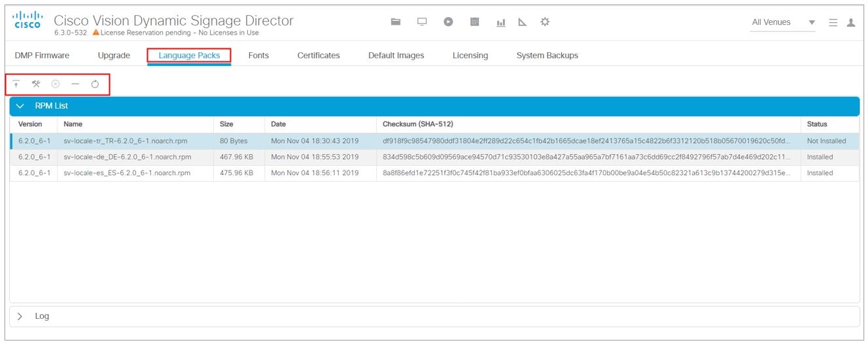The image size is (868, 347).
Task: Click the user profile icon
Action: coord(851,22)
